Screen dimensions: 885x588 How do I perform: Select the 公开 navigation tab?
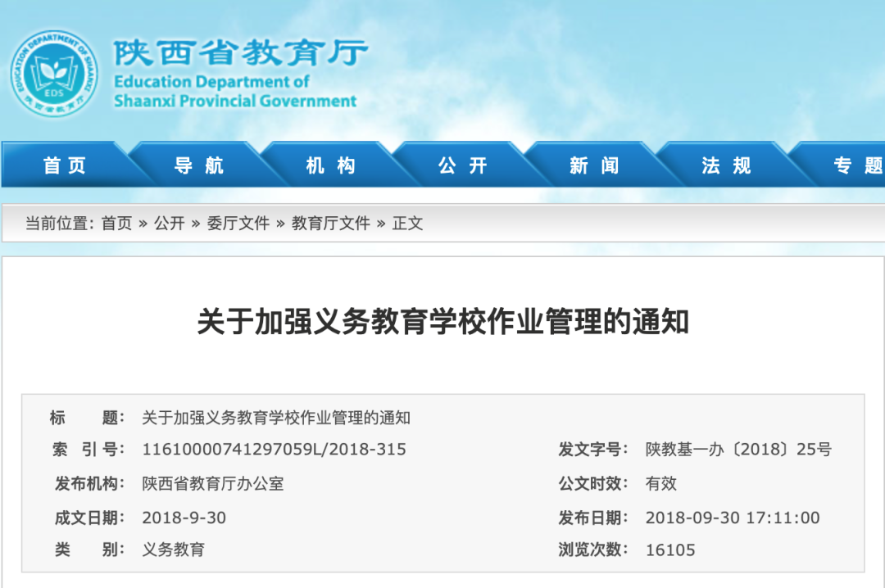[x=463, y=165]
